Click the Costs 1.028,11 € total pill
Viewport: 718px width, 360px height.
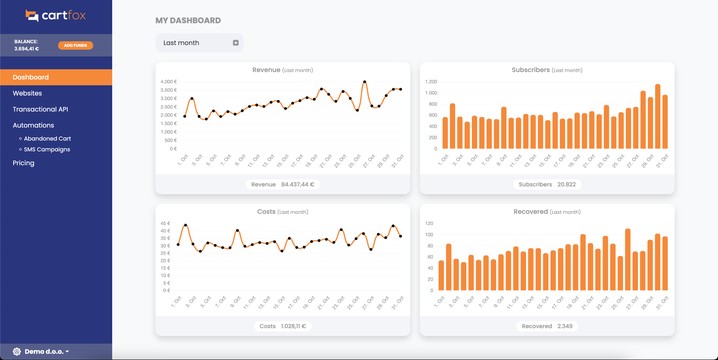283,326
